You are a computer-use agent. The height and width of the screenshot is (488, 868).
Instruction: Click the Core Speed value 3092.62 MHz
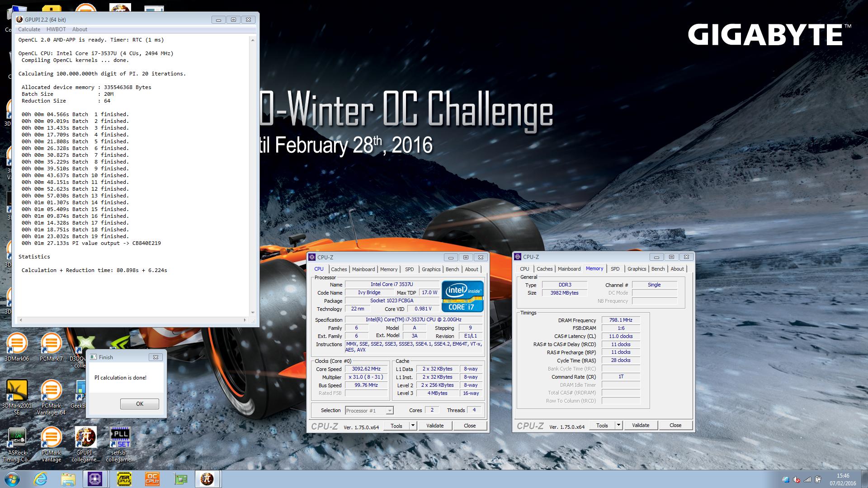367,369
